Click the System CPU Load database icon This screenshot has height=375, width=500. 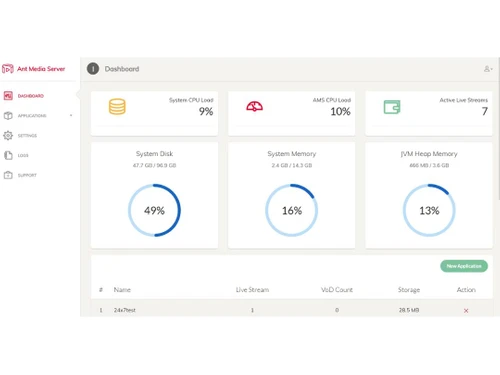(x=117, y=107)
